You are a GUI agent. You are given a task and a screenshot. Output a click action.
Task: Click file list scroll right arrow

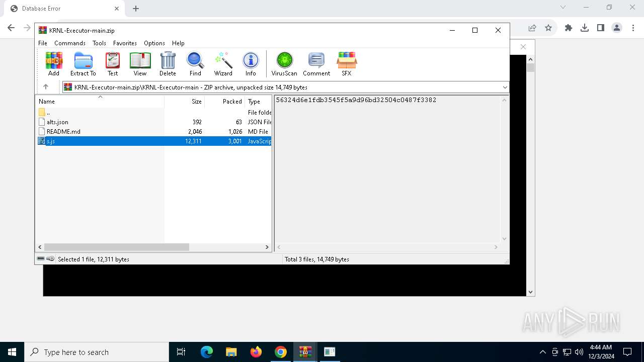coord(267,247)
